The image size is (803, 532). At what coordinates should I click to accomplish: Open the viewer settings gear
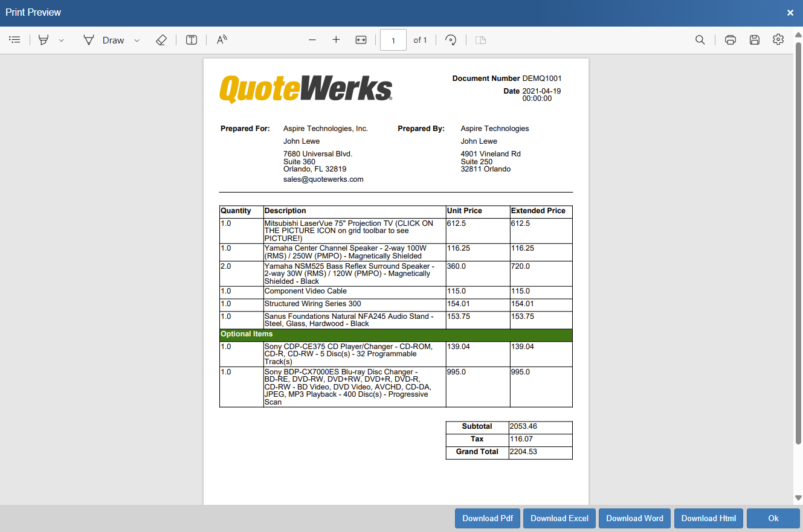(x=778, y=40)
